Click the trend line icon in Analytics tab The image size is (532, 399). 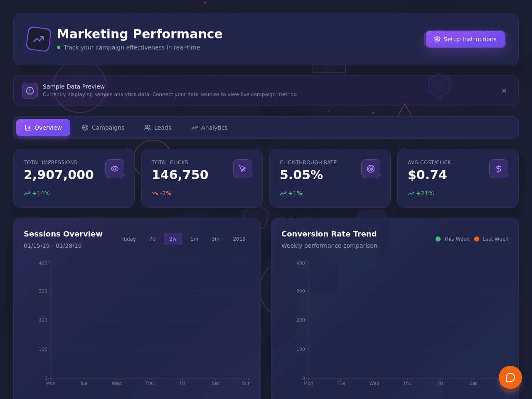pyautogui.click(x=195, y=128)
